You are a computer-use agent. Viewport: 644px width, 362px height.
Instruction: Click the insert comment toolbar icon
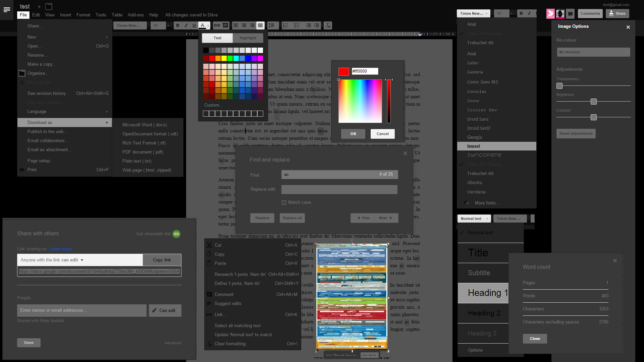point(225,25)
